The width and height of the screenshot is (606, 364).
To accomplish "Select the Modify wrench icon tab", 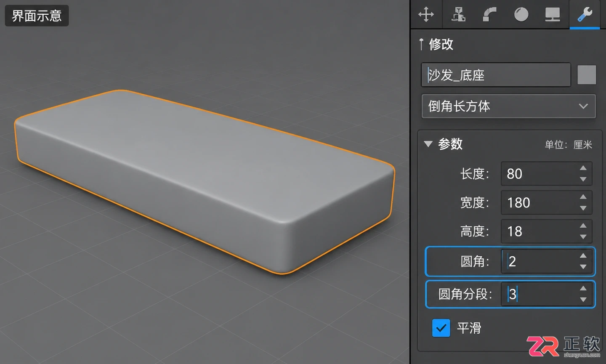I will point(585,14).
